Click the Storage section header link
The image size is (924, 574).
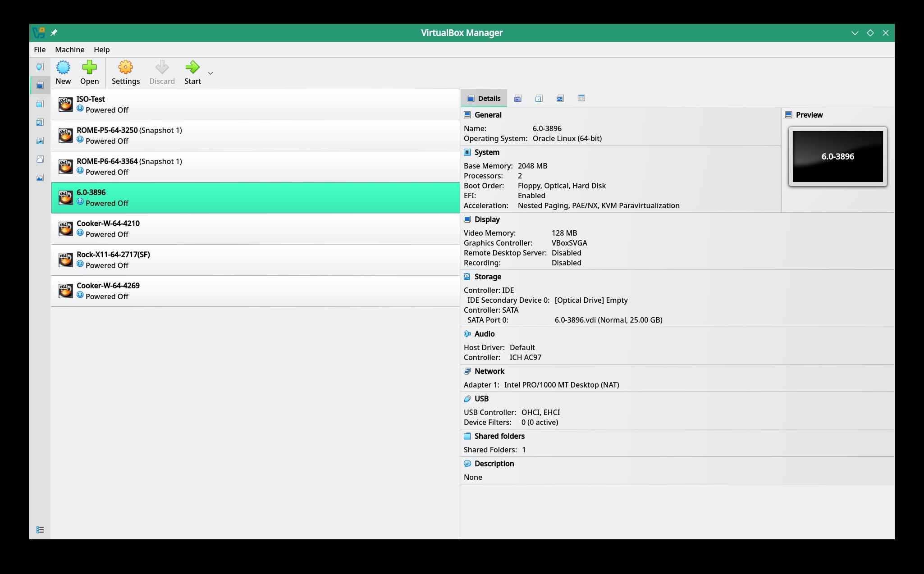click(x=487, y=277)
